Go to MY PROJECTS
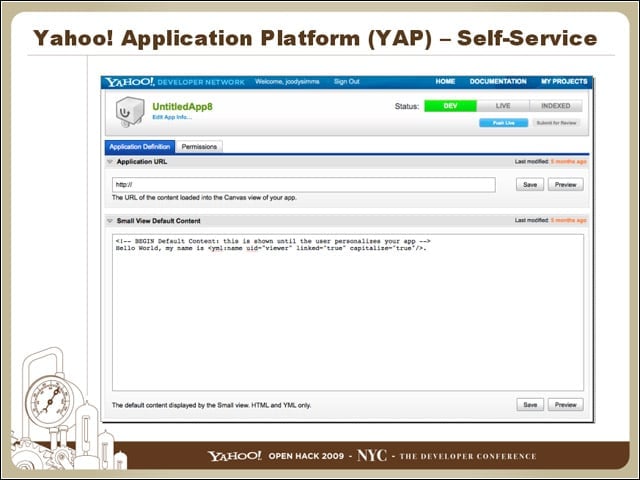Image resolution: width=640 pixels, height=480 pixels. (564, 81)
